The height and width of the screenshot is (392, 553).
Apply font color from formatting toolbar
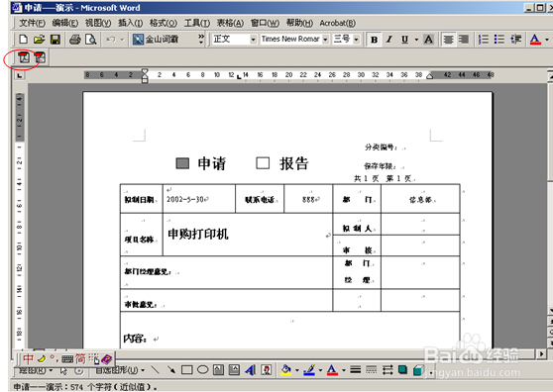pyautogui.click(x=535, y=40)
